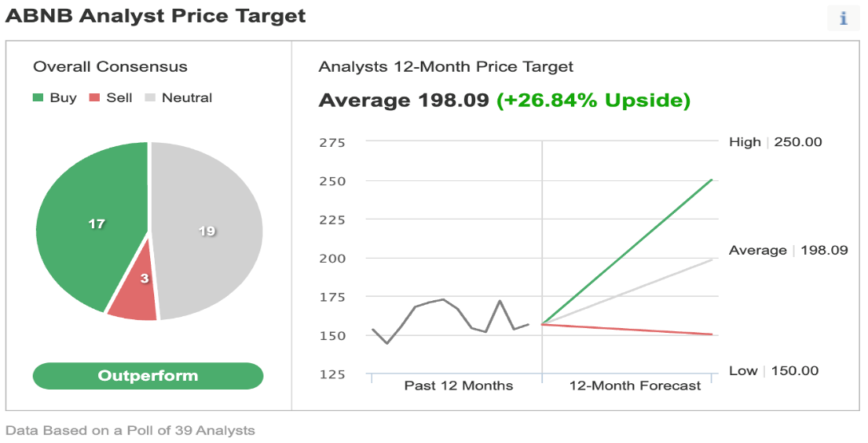Toggle the Buy legend green square

tap(38, 98)
